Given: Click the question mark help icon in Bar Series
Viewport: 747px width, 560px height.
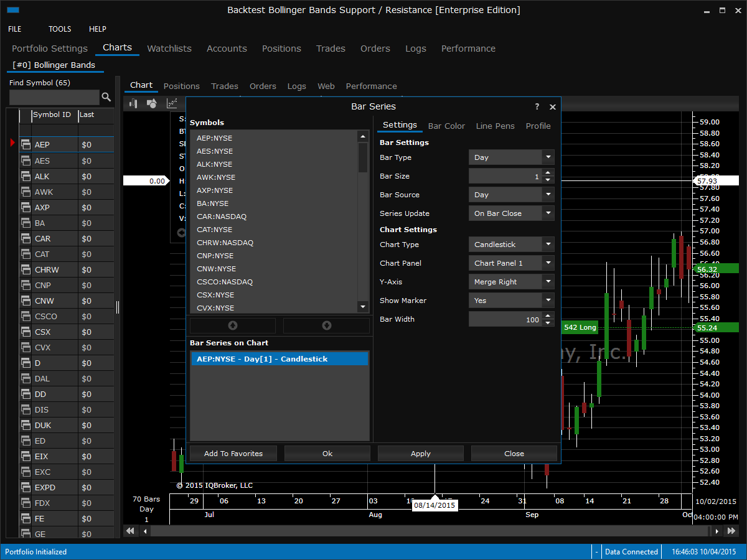Looking at the screenshot, I should coord(537,106).
